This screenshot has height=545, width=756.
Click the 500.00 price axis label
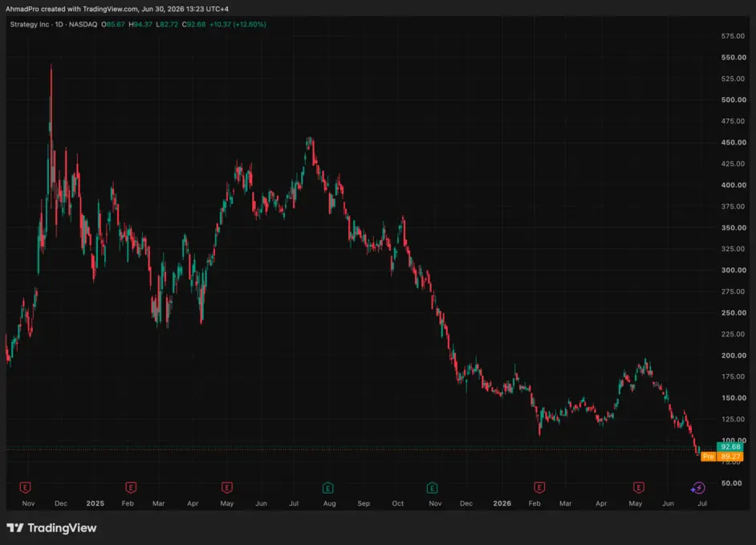point(734,100)
